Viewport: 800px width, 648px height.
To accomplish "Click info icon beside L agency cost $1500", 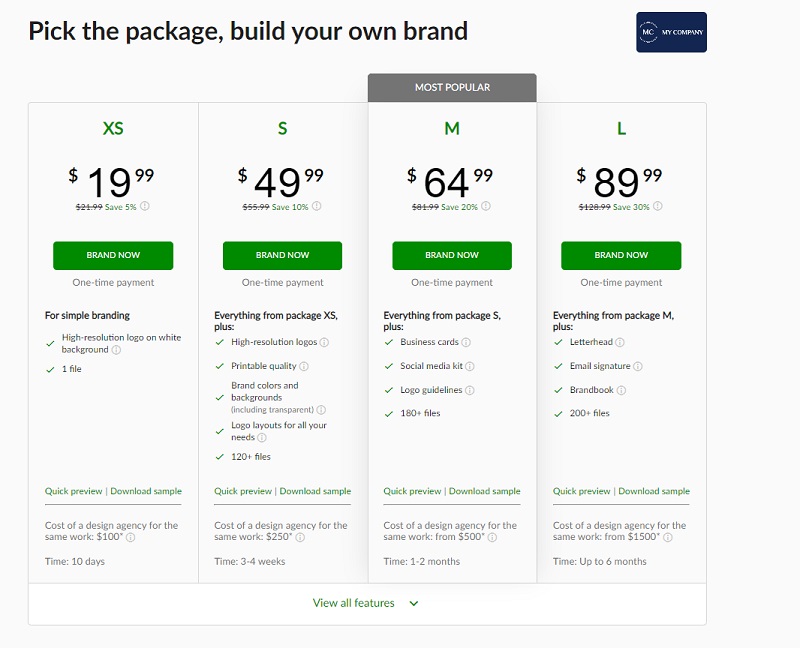I will (668, 537).
